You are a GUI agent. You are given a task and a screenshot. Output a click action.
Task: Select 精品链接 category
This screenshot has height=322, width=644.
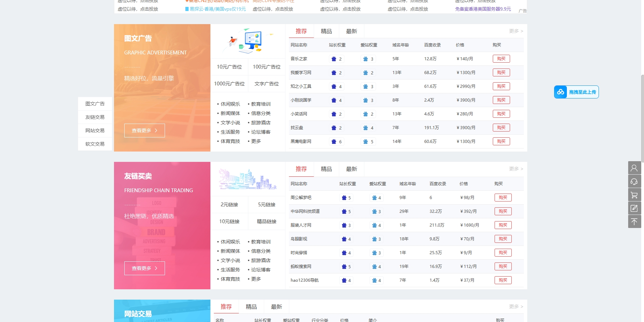(x=267, y=221)
